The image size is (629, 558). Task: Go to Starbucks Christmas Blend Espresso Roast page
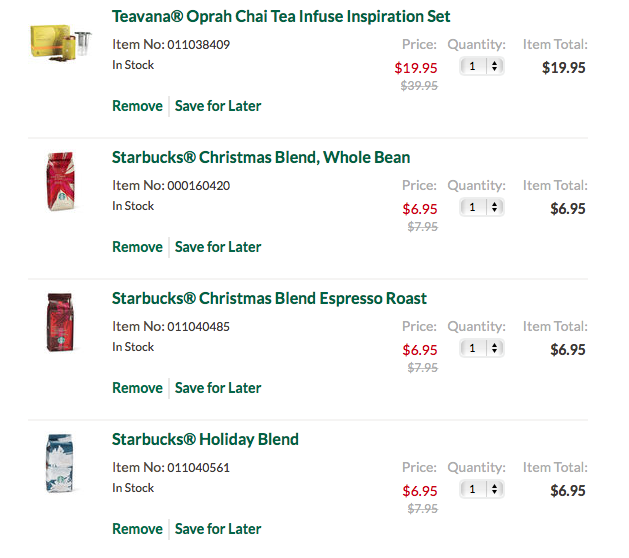point(269,299)
